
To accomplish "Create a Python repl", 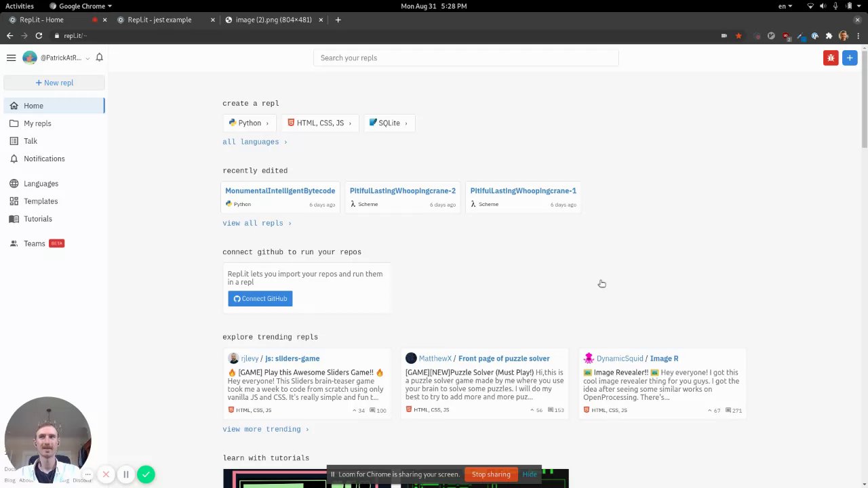I will (249, 123).
